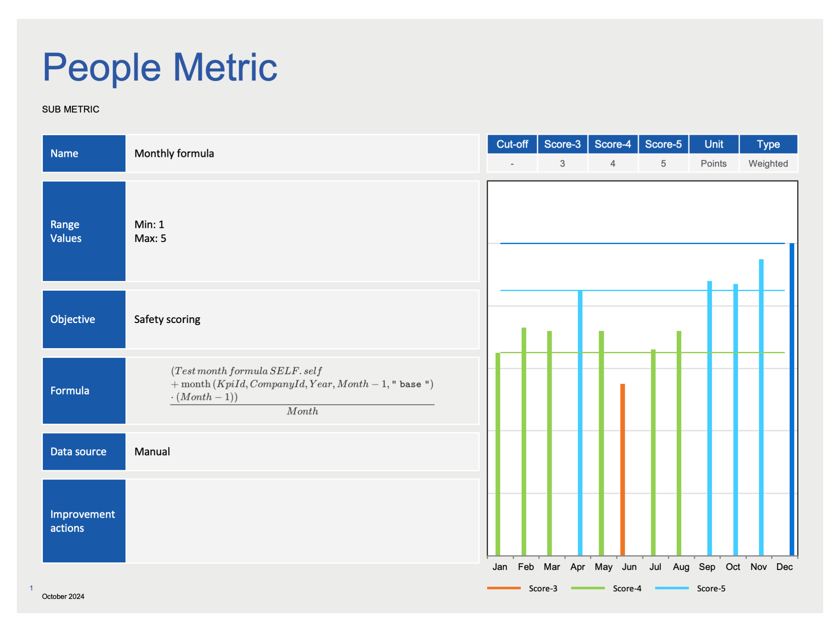
Task: Click the Dec axis label
Action: (785, 567)
